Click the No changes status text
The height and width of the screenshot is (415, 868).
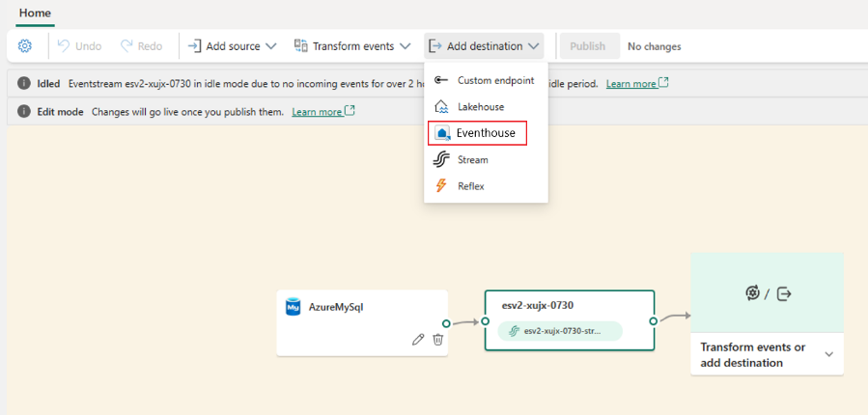655,46
